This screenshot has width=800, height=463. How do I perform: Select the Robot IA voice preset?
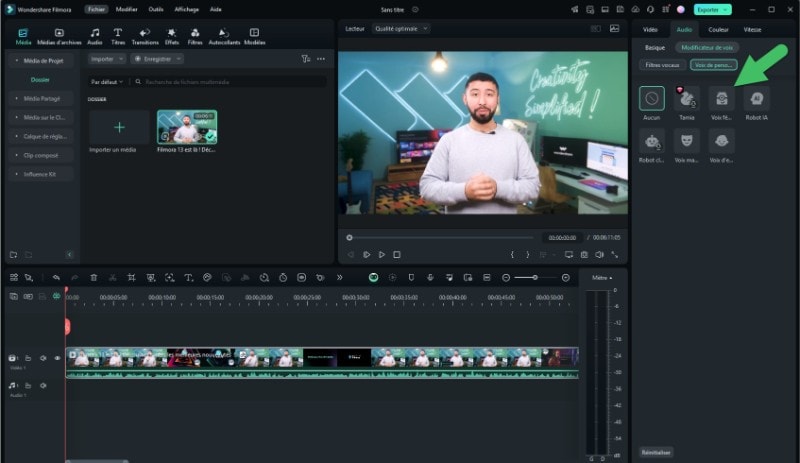click(x=757, y=99)
